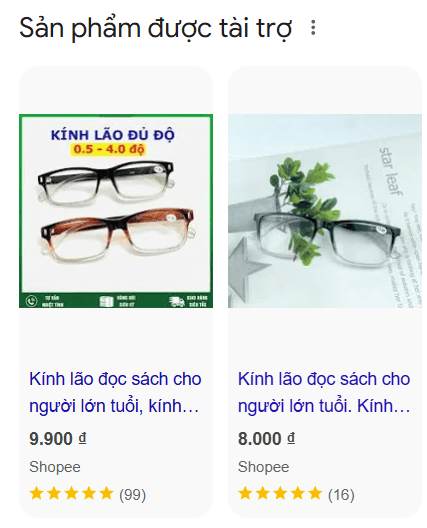
Task: Click the Shopee seller under 9.900 đ
Action: point(55,467)
